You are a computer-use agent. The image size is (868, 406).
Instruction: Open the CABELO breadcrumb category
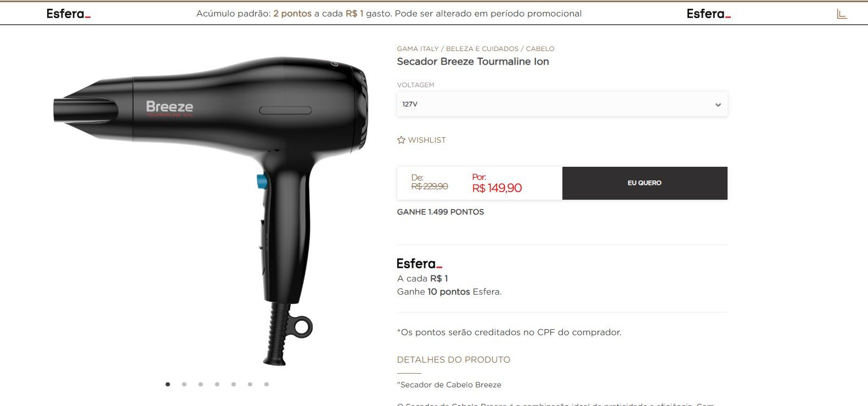(540, 49)
